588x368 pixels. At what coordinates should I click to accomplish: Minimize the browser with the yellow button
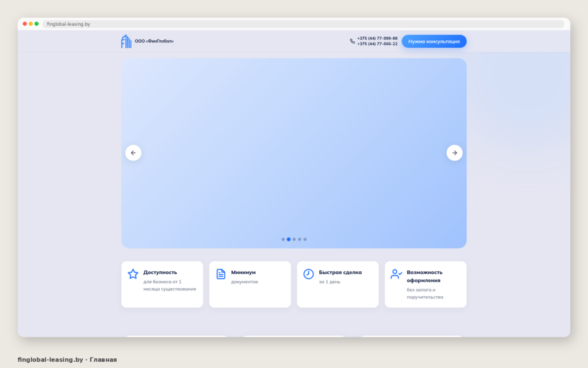[x=31, y=24]
